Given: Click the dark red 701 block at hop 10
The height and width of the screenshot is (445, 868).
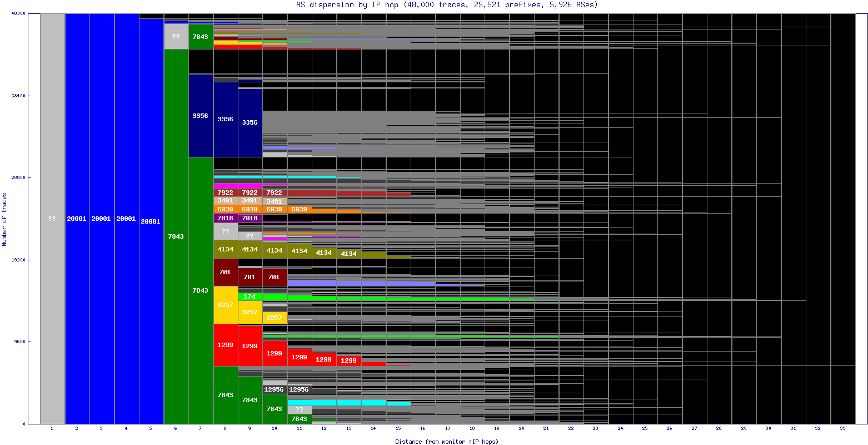Looking at the screenshot, I should pyautogui.click(x=275, y=277).
